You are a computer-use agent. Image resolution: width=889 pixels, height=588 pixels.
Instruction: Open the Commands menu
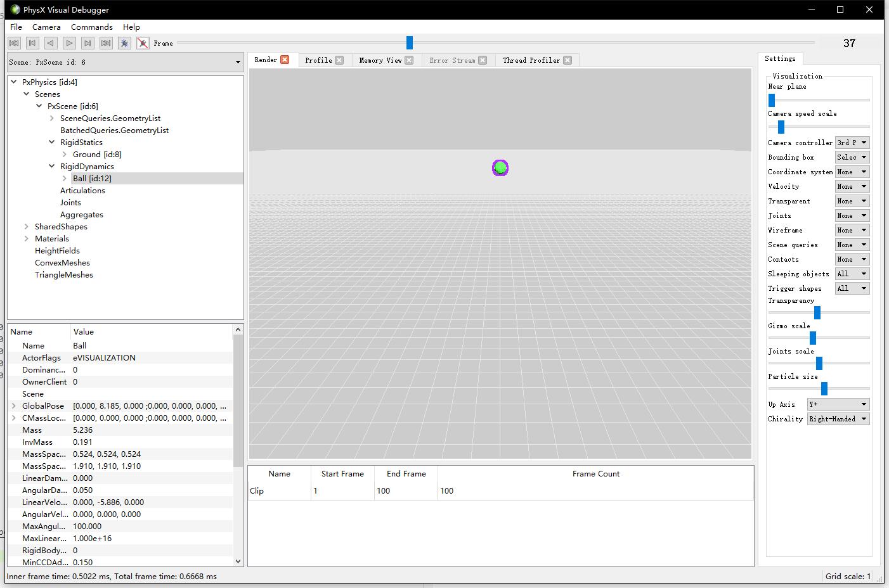click(x=92, y=27)
